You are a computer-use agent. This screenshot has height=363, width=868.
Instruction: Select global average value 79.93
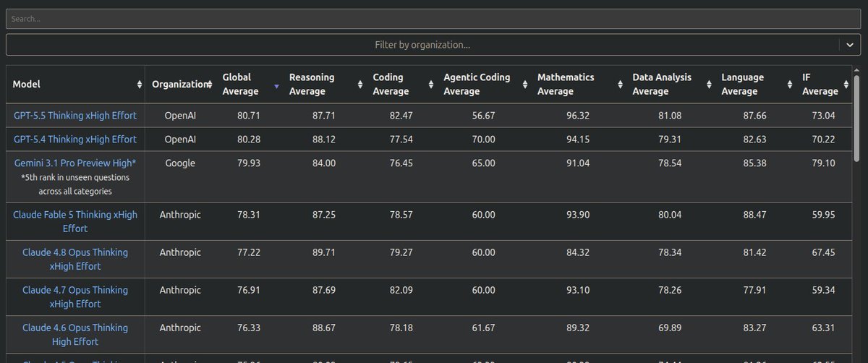pos(249,163)
